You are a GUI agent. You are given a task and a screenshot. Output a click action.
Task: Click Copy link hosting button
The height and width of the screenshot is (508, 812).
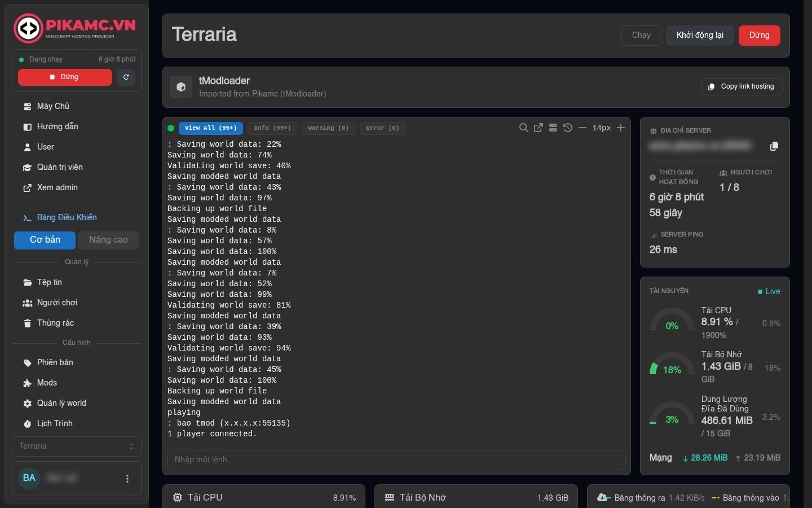point(742,86)
